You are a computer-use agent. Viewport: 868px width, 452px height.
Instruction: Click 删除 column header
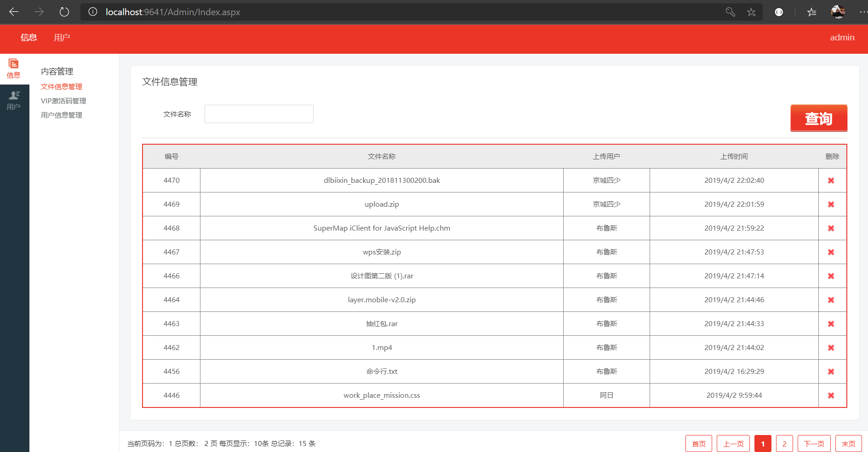tap(833, 157)
